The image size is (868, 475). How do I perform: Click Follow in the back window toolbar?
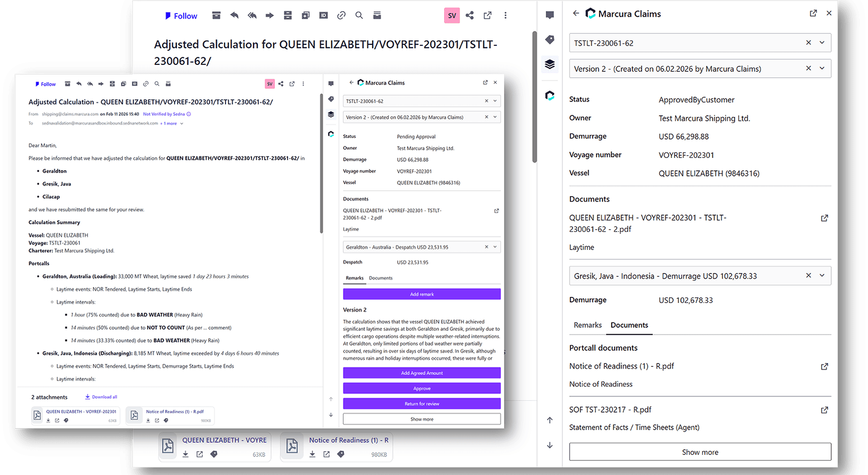181,16
